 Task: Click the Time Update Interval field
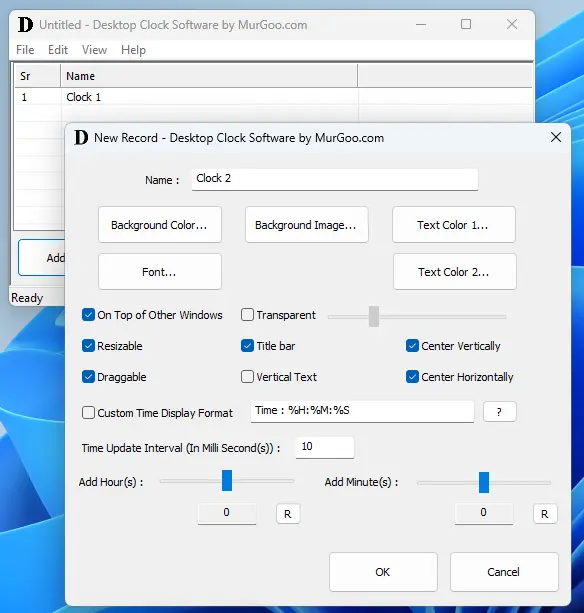[325, 447]
